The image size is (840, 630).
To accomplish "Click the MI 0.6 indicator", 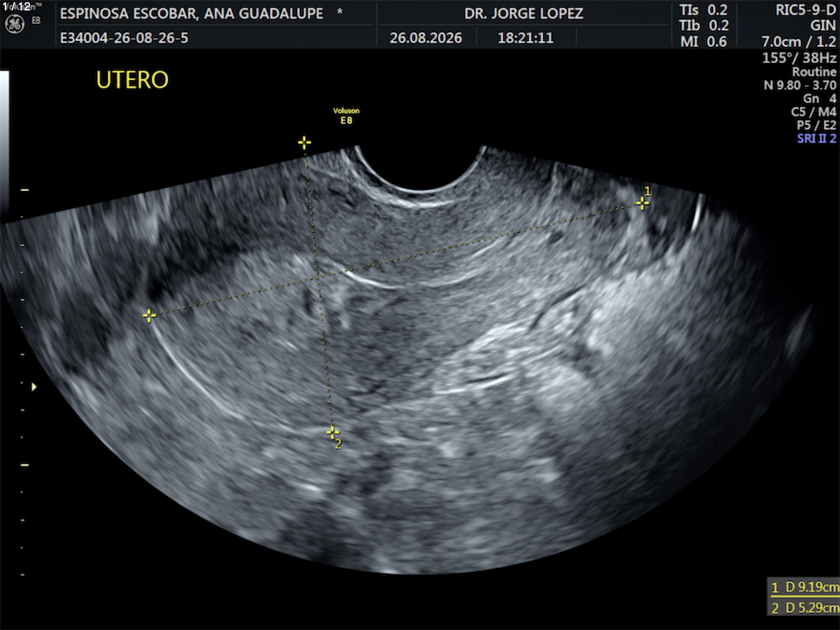I will [703, 42].
